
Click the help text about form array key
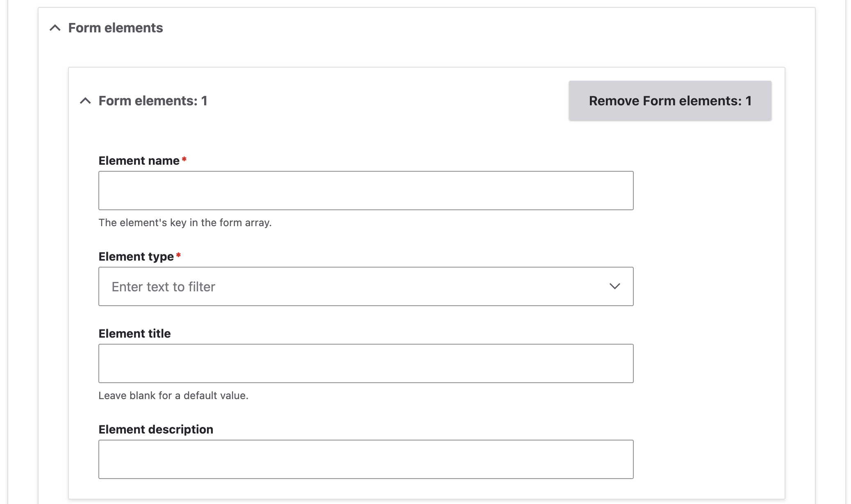(185, 222)
